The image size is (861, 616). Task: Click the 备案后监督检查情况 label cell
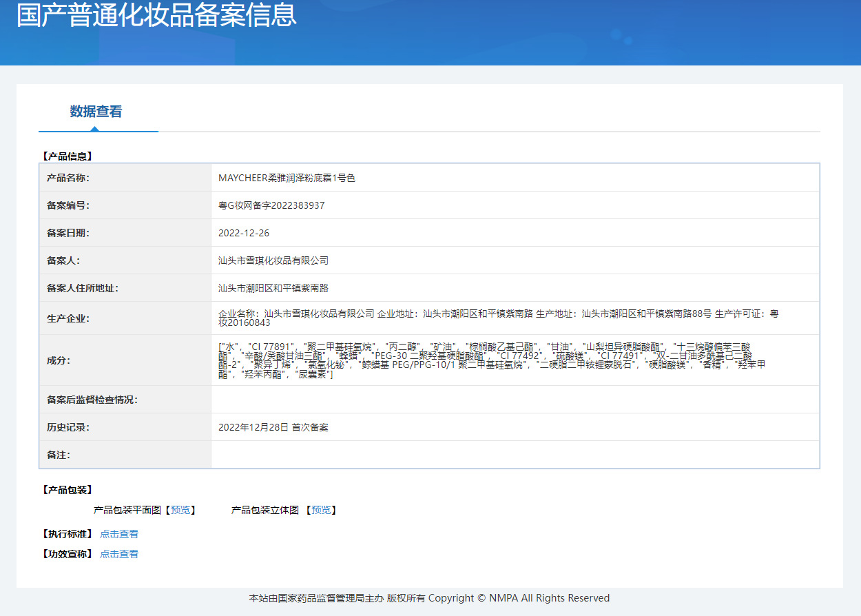pyautogui.click(x=125, y=400)
